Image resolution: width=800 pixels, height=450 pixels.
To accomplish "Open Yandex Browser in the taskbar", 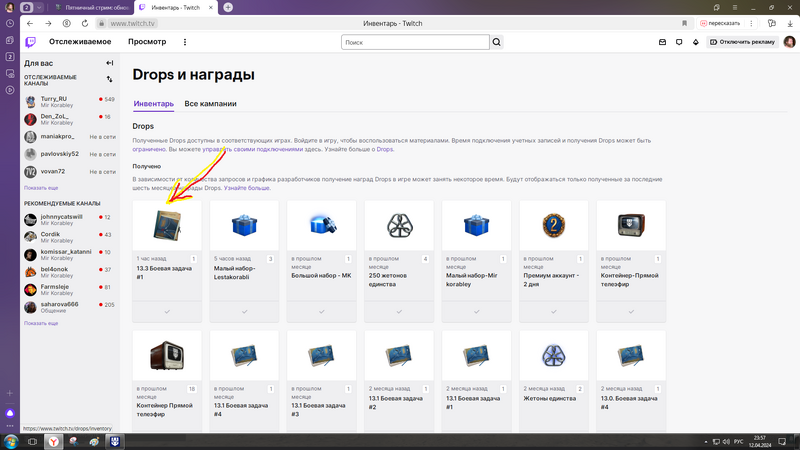I will [53, 442].
